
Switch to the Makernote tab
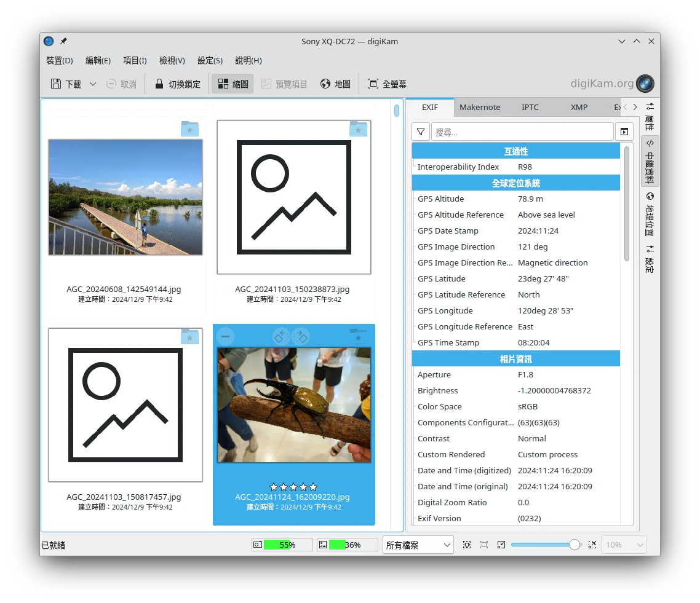pos(480,107)
